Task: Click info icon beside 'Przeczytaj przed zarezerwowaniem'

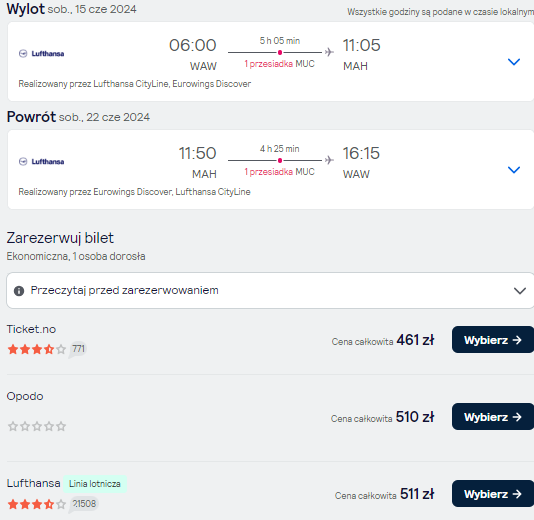Action: [x=19, y=291]
